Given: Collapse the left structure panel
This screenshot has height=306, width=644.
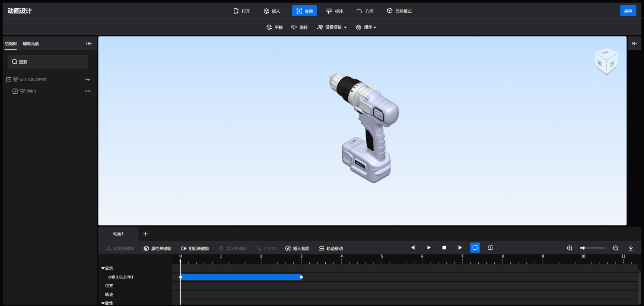Looking at the screenshot, I should (x=89, y=43).
